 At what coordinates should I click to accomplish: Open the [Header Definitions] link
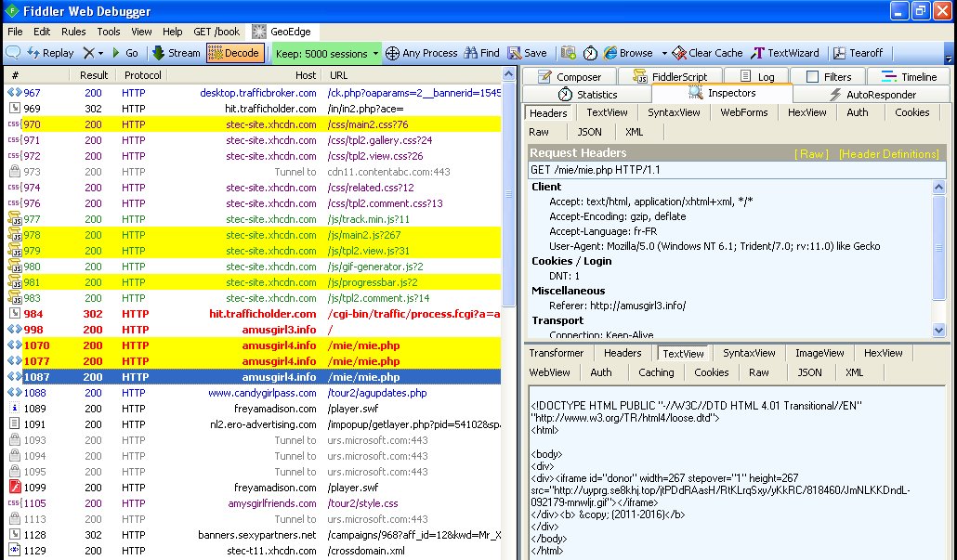888,154
